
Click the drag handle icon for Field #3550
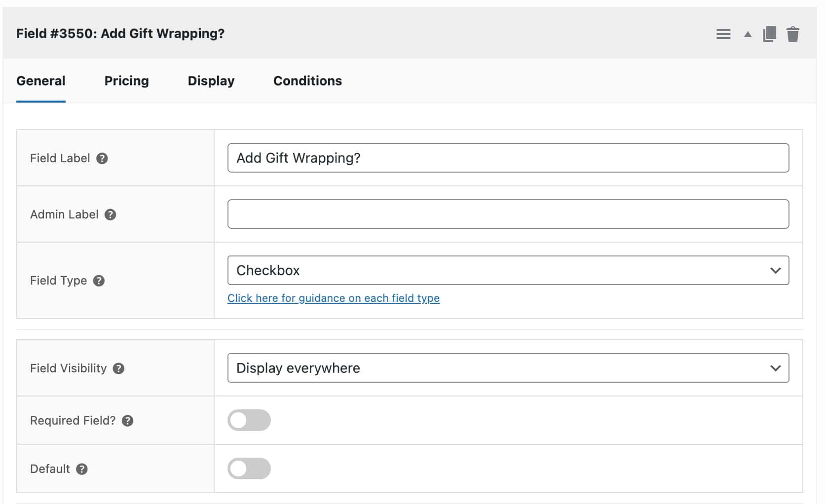(x=723, y=34)
